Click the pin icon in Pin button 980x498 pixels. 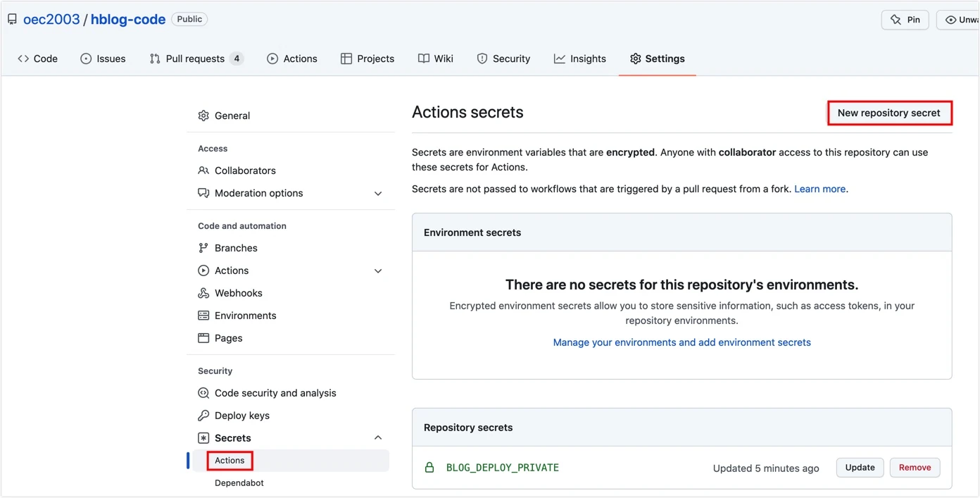point(896,20)
